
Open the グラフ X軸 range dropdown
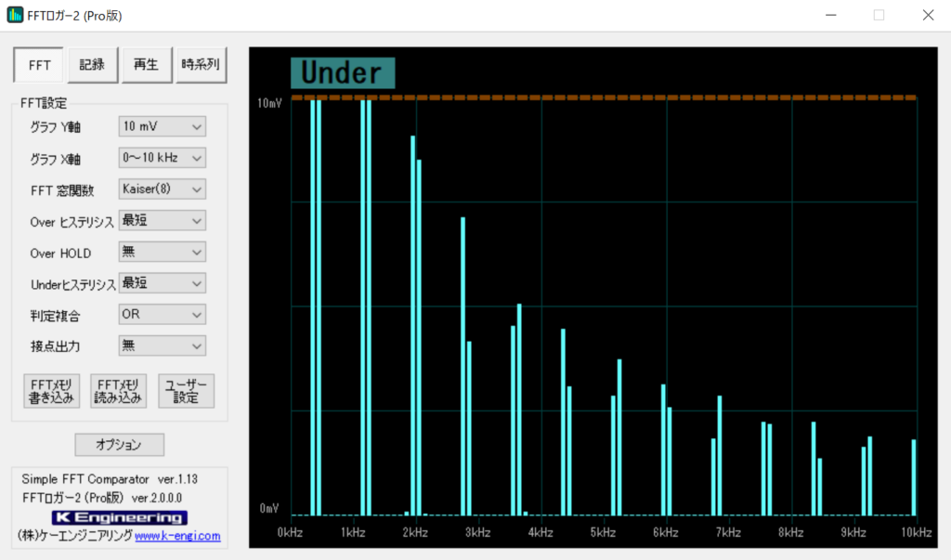coord(163,158)
